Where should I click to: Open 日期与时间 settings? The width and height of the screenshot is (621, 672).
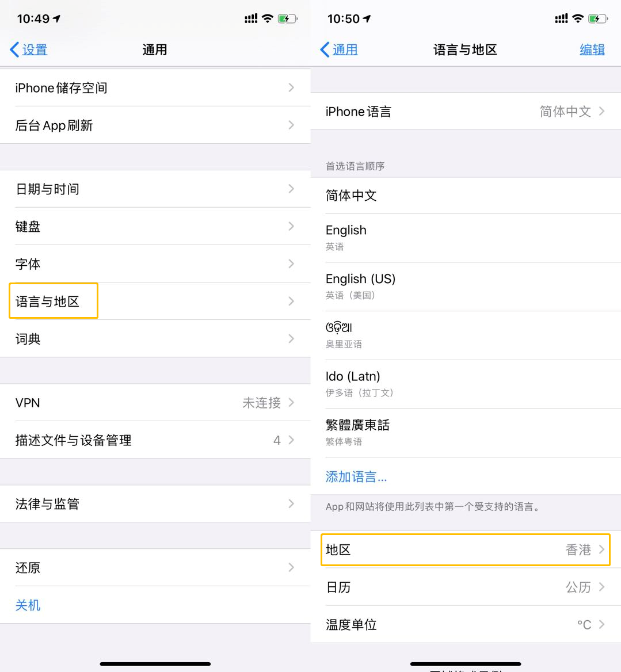tap(155, 189)
